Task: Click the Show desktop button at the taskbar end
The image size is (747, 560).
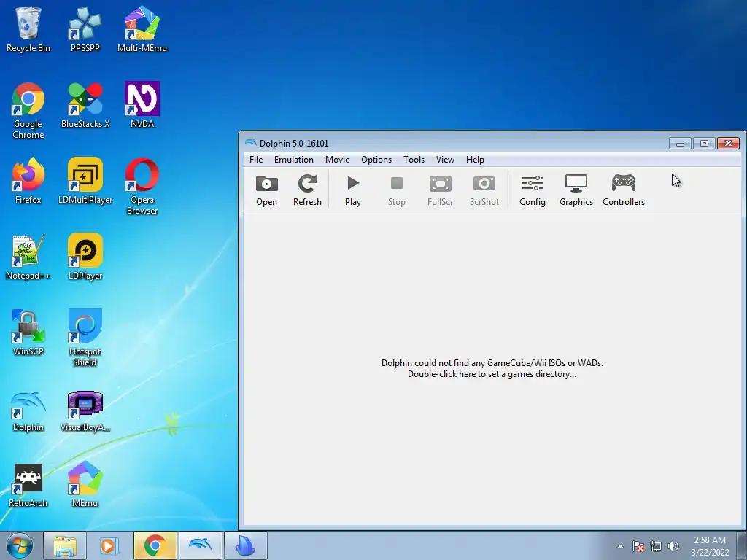Action: point(742,545)
